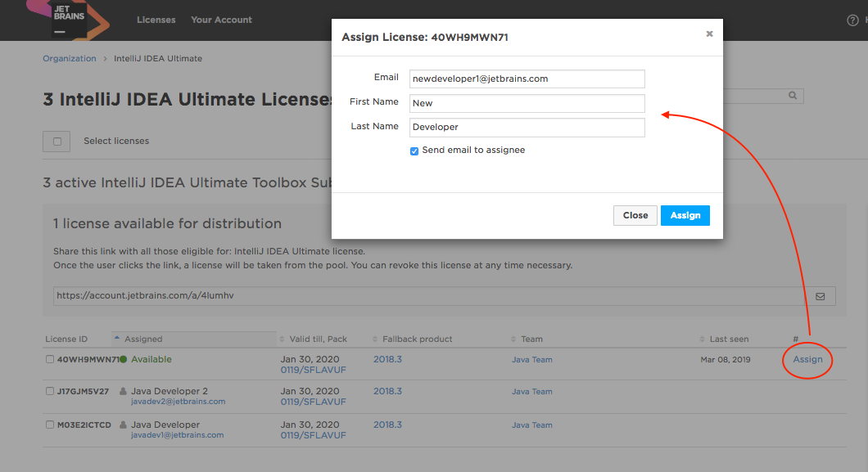Click the JetBrains logo

(70, 20)
